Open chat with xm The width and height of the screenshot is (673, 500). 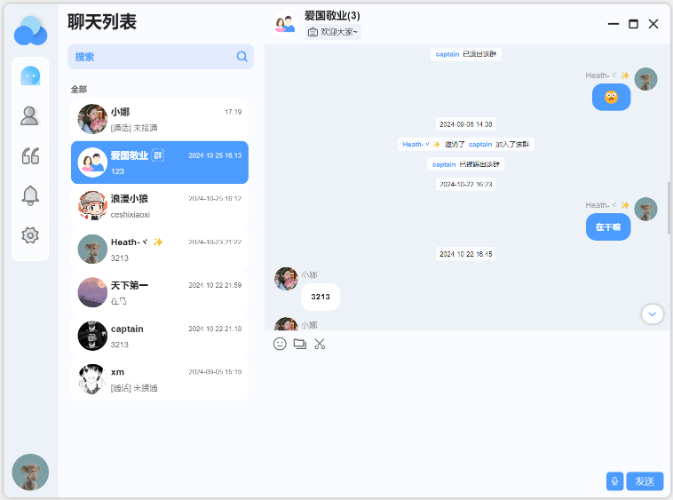coord(160,379)
